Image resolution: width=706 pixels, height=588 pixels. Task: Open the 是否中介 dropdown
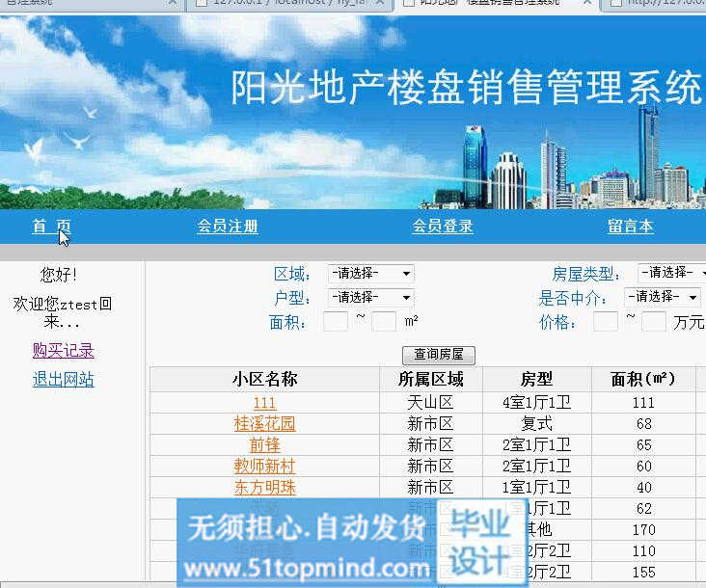point(663,297)
